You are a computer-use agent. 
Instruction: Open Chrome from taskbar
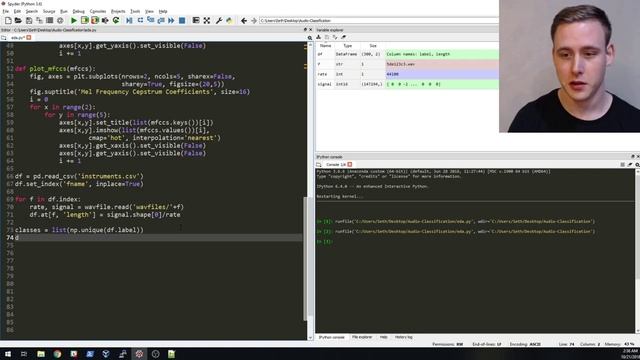click(57, 354)
